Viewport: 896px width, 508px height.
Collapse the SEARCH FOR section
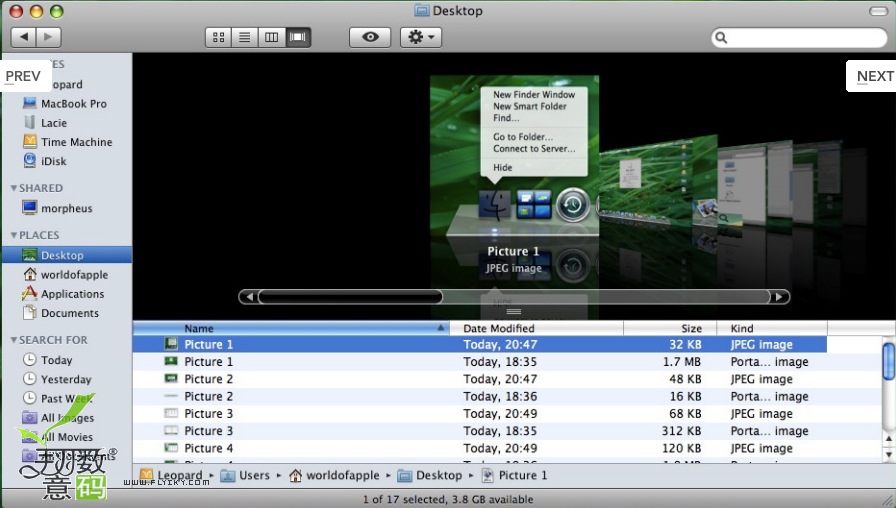(14, 340)
